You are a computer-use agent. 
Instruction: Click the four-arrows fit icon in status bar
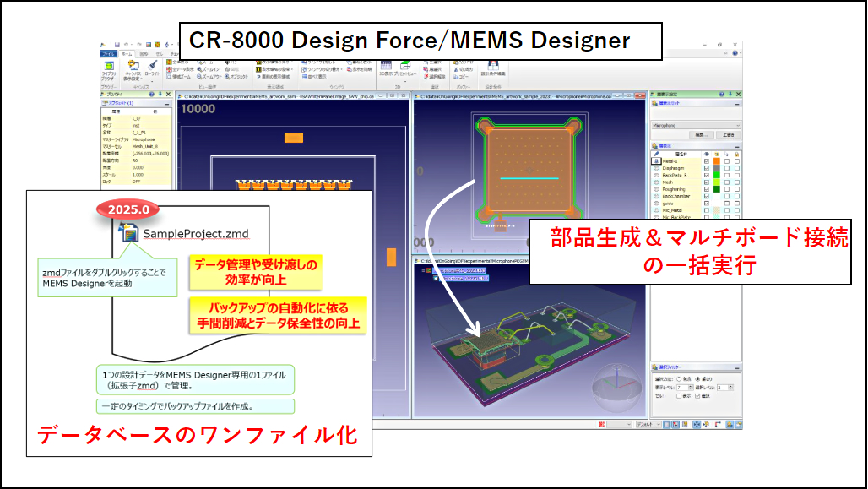(697, 425)
